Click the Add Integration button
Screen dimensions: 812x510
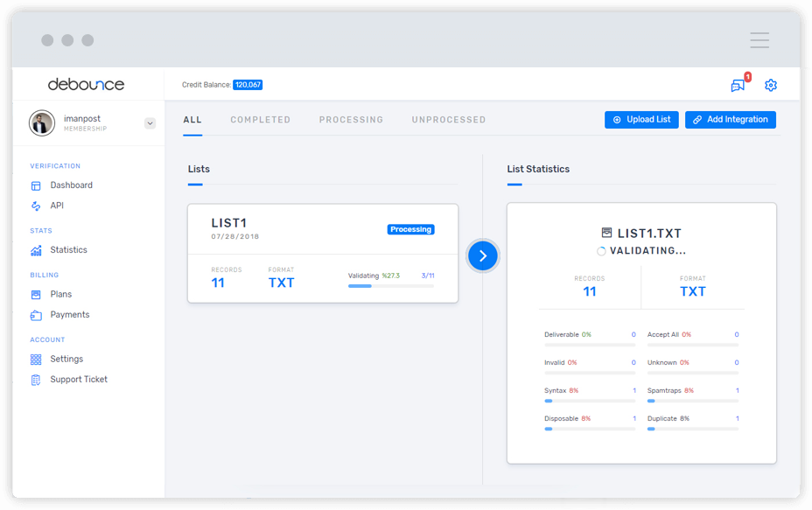coord(730,119)
